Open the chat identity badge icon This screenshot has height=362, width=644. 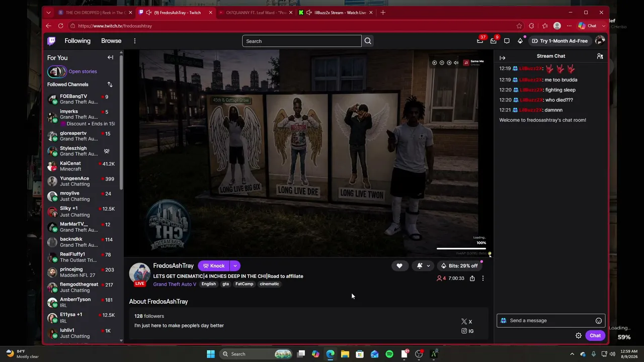(503, 321)
